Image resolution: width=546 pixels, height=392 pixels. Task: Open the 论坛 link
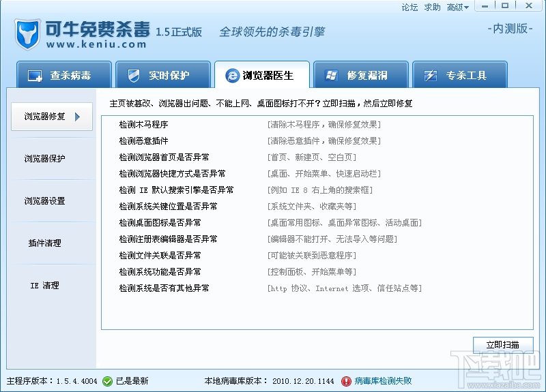[x=409, y=7]
